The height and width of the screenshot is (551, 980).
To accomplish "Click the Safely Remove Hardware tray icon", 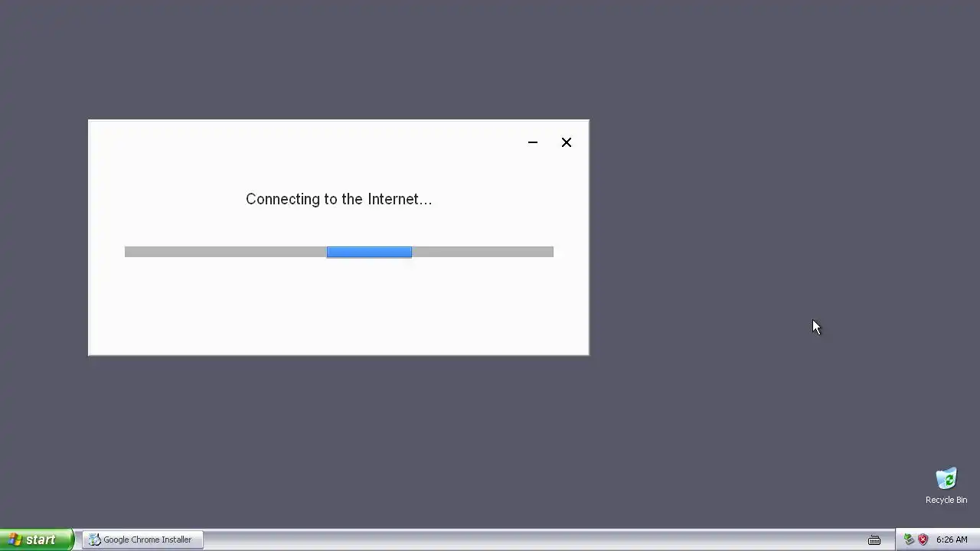I will (x=909, y=540).
